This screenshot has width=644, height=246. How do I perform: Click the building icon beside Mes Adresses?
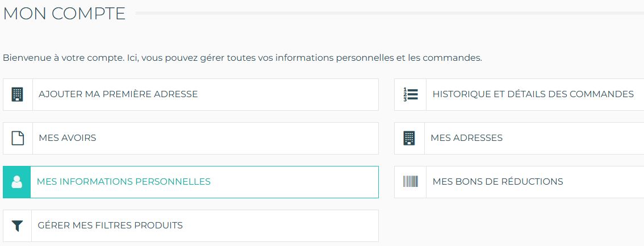pos(409,138)
